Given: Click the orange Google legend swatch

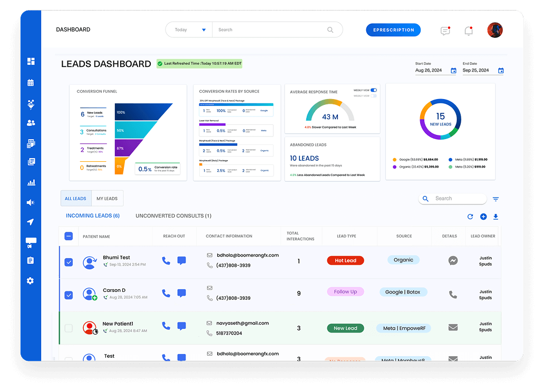Looking at the screenshot, I should tap(394, 160).
